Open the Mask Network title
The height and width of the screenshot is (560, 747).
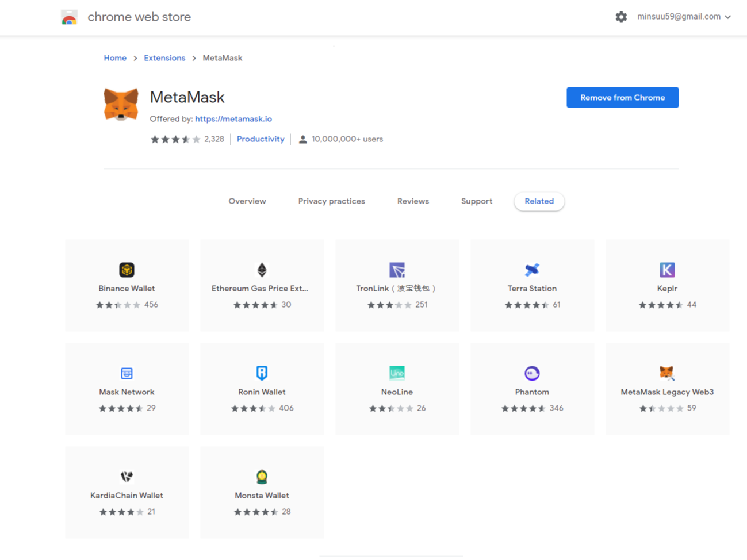point(127,392)
